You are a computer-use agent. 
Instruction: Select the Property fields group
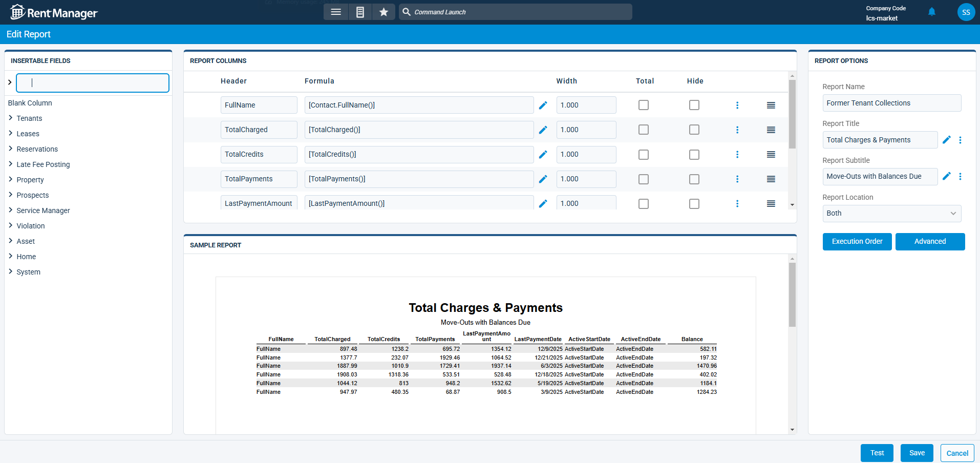31,179
